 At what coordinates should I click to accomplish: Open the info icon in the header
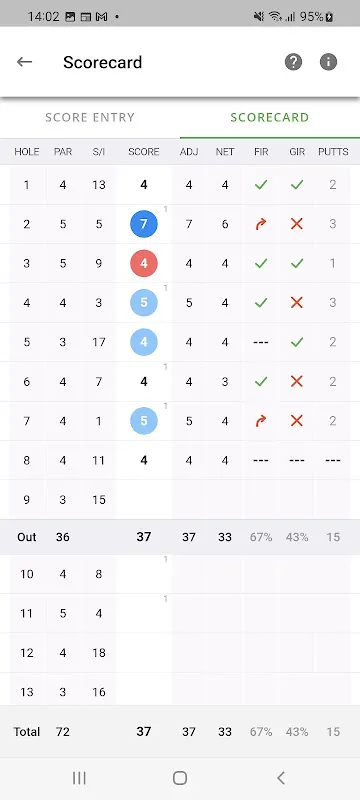pos(328,62)
